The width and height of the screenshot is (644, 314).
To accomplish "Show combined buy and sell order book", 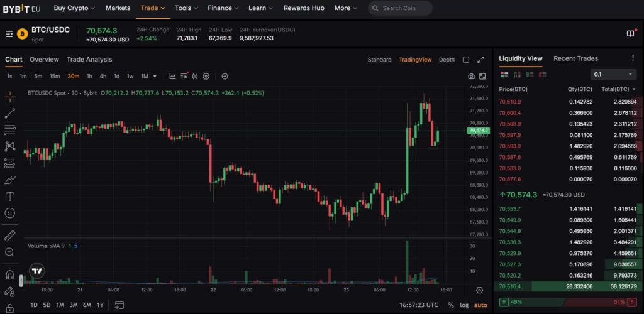I will point(505,75).
